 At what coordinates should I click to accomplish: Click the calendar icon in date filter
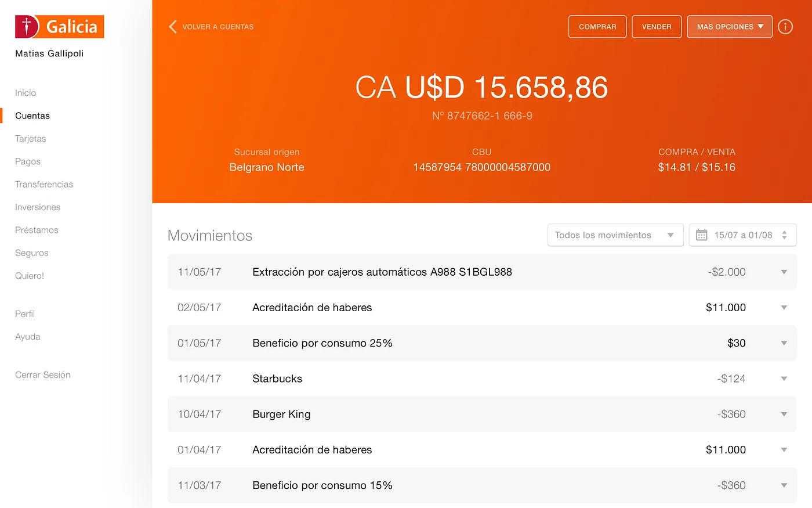[701, 235]
